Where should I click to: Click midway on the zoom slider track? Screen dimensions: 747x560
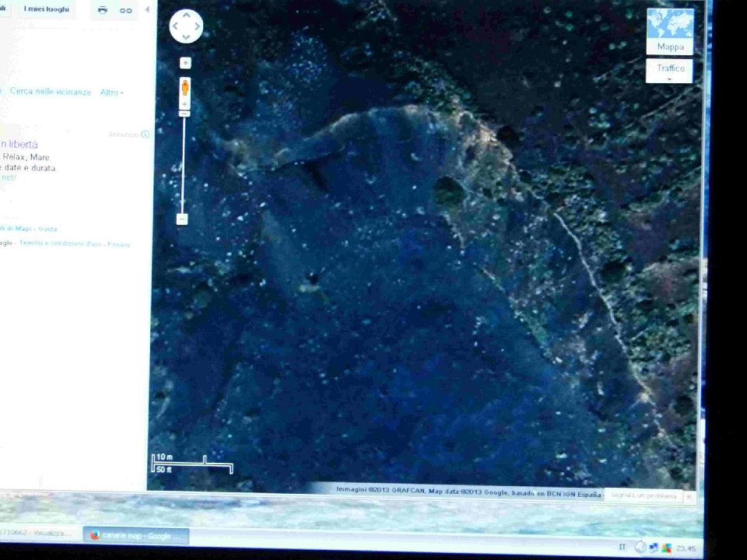coord(184,164)
